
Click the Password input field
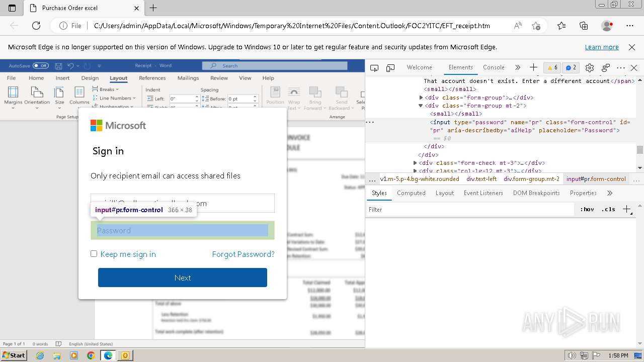[183, 230]
